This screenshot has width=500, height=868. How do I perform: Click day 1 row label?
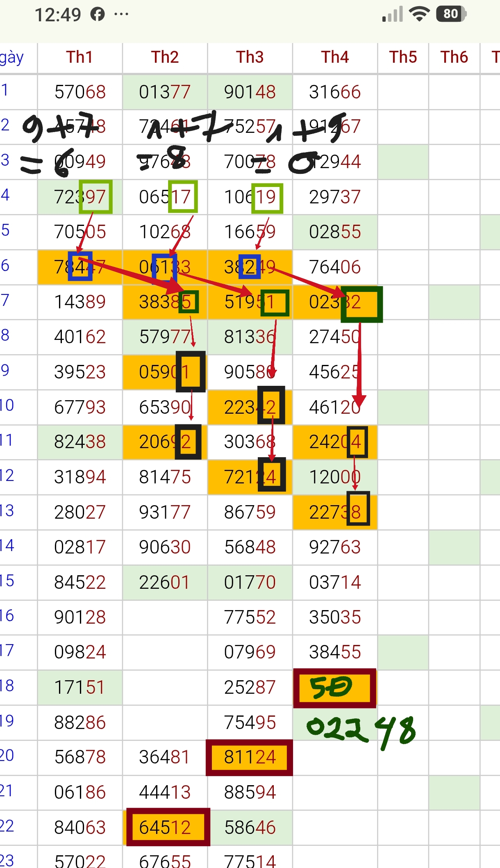click(5, 90)
